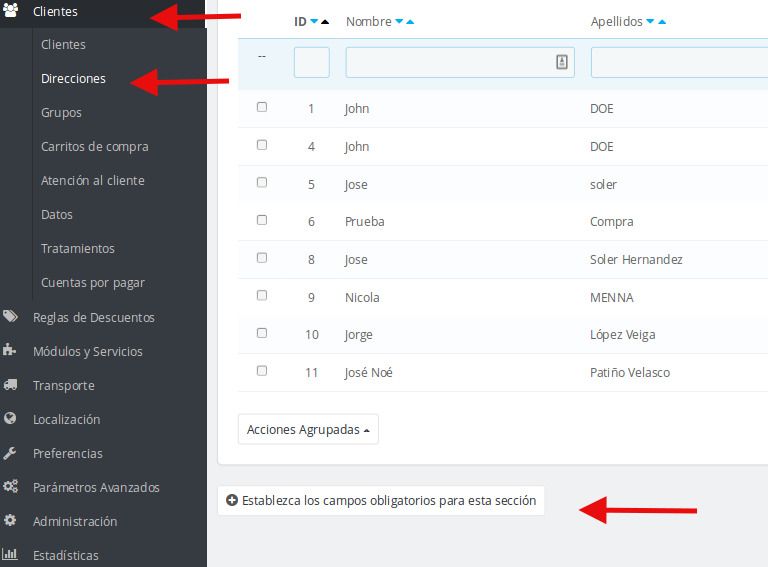Viewport: 768px width, 567px height.
Task: Open the Clientes submenu item
Action: [x=63, y=44]
